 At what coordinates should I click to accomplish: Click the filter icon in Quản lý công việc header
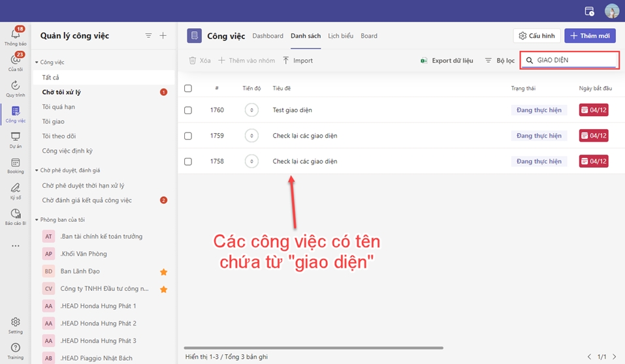[x=148, y=36]
